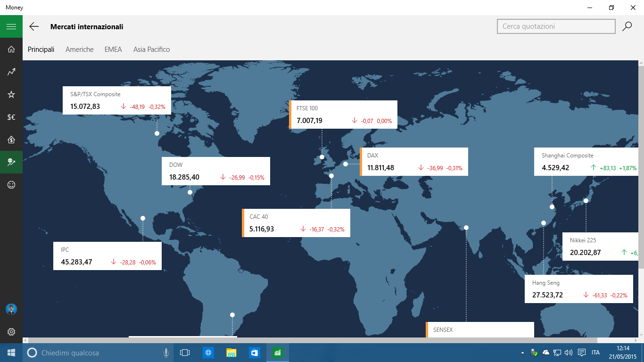Click the search magnifier icon

click(x=627, y=26)
